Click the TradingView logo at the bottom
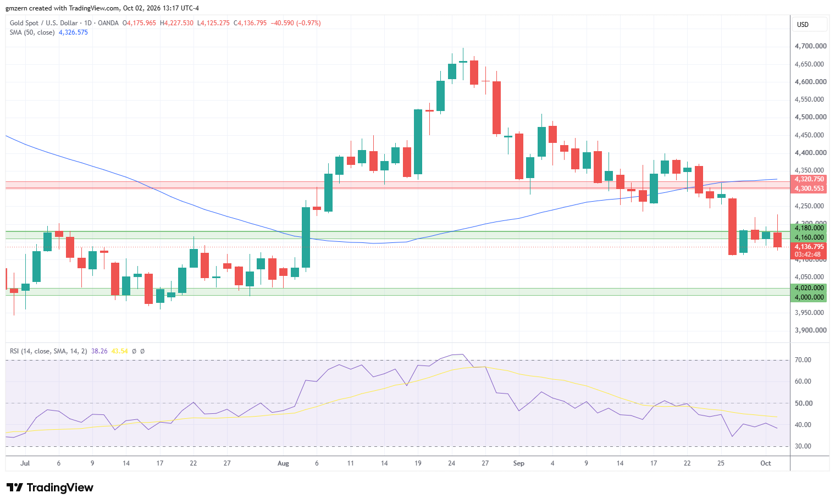The height and width of the screenshot is (504, 835). click(x=50, y=488)
